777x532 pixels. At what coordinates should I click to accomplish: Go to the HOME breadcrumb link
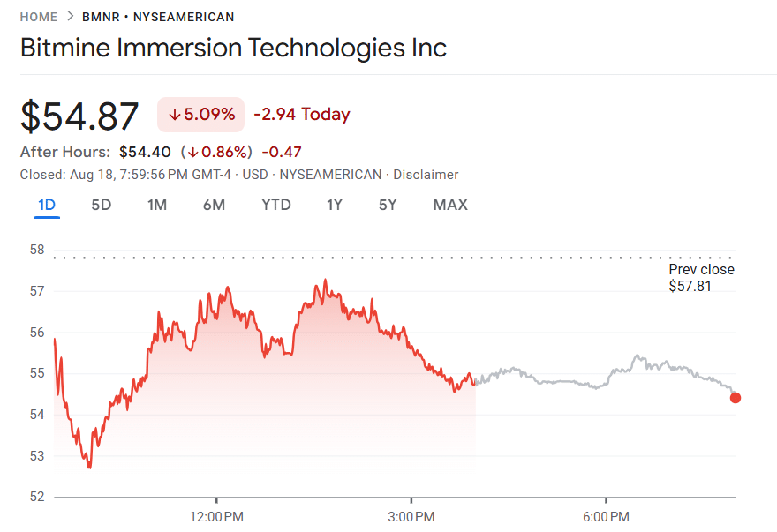pyautogui.click(x=39, y=17)
